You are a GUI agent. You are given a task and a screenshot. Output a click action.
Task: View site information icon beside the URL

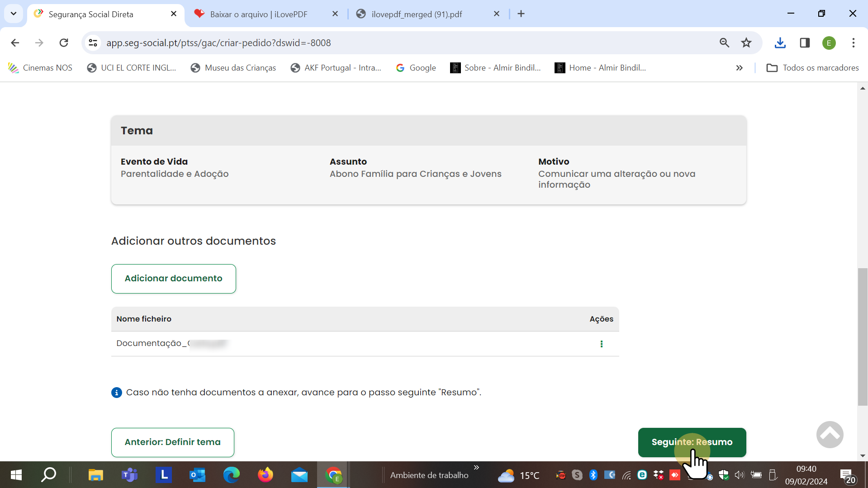pos(93,43)
